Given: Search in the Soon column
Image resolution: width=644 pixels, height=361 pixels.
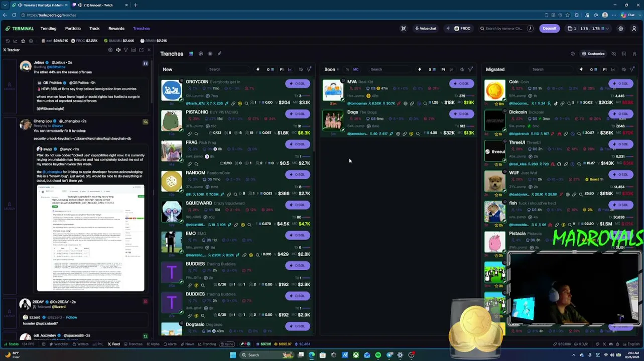Looking at the screenshot, I should pyautogui.click(x=389, y=70).
